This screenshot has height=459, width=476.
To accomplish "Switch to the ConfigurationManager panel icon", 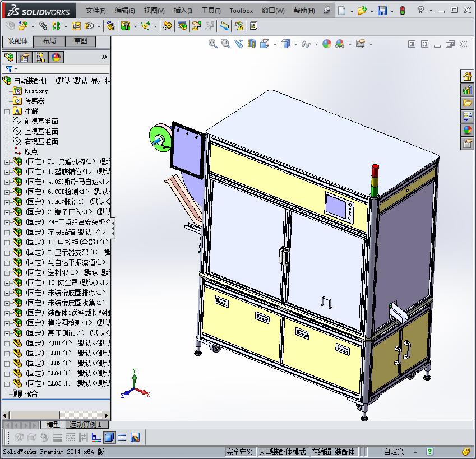I will 40,57.
